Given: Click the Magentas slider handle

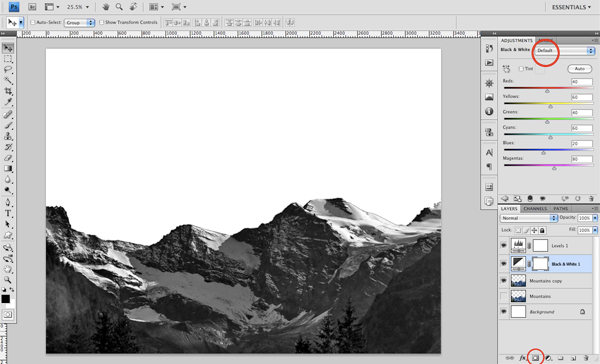Looking at the screenshot, I should 554,168.
